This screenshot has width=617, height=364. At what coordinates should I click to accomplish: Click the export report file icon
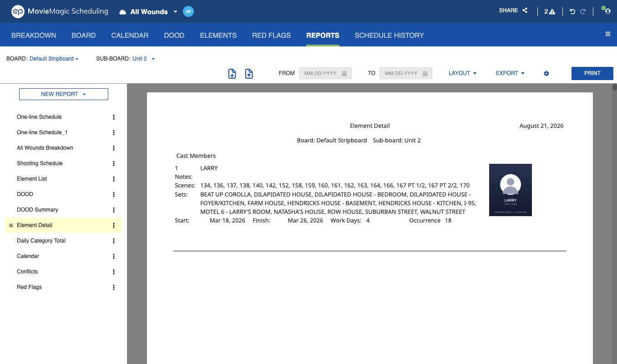(x=249, y=73)
